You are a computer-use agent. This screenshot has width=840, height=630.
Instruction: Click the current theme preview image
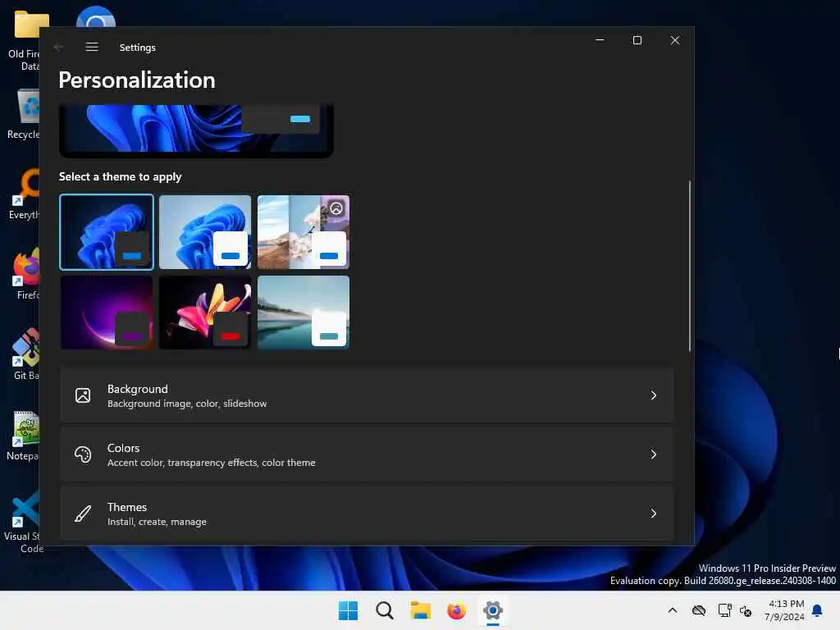pos(196,130)
